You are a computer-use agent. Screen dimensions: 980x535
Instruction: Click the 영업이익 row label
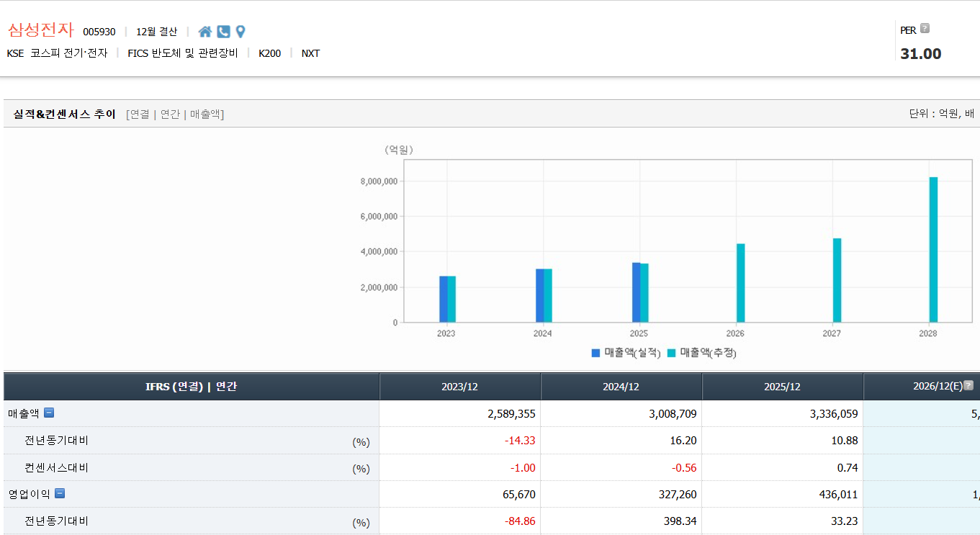pos(30,494)
